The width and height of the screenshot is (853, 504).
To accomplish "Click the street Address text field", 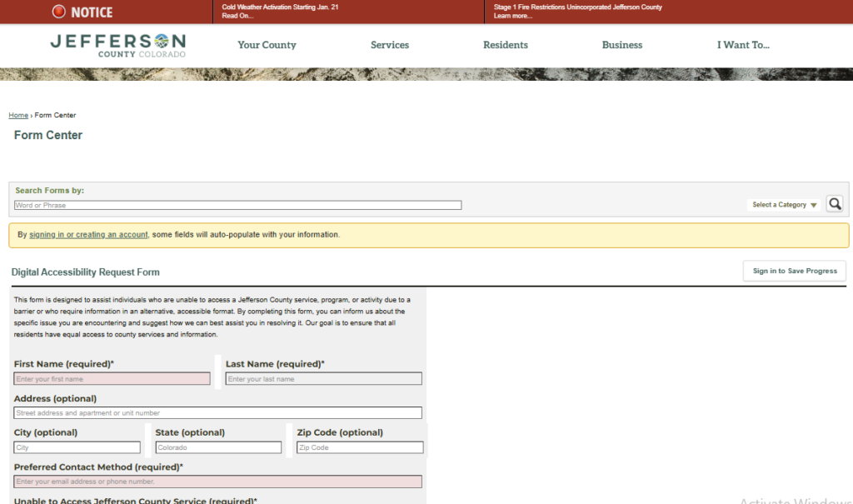I will [x=217, y=413].
